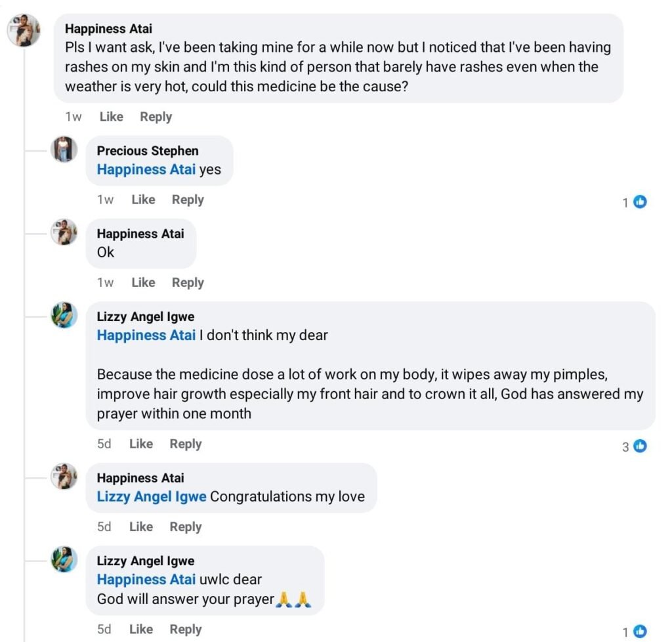Viewport: 672px width, 642px height.
Task: Reply to 'God will answer your prayer' comment
Action: point(186,629)
